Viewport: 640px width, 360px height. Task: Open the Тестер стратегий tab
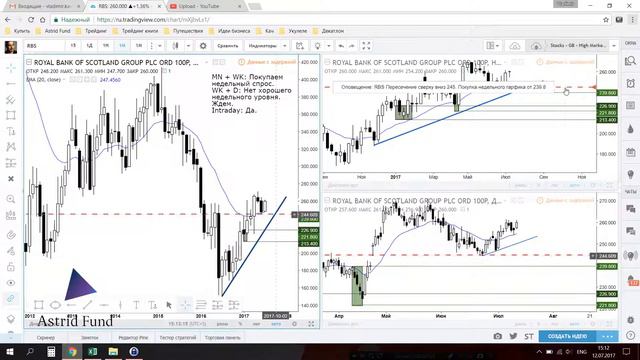pos(178,338)
